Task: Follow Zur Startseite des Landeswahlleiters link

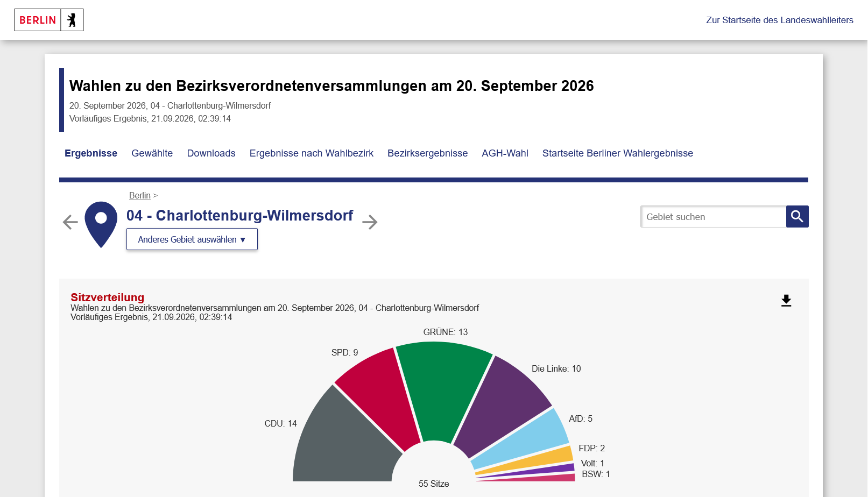Action: [x=780, y=20]
